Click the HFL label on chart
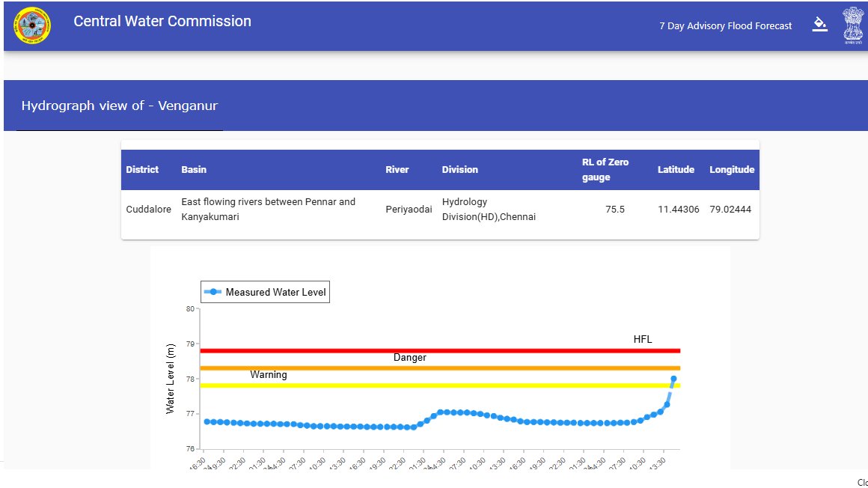 pos(643,339)
